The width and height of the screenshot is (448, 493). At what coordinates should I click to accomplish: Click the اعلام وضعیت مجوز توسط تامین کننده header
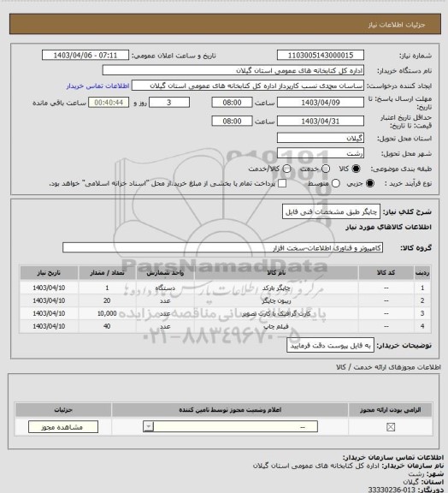[230, 410]
